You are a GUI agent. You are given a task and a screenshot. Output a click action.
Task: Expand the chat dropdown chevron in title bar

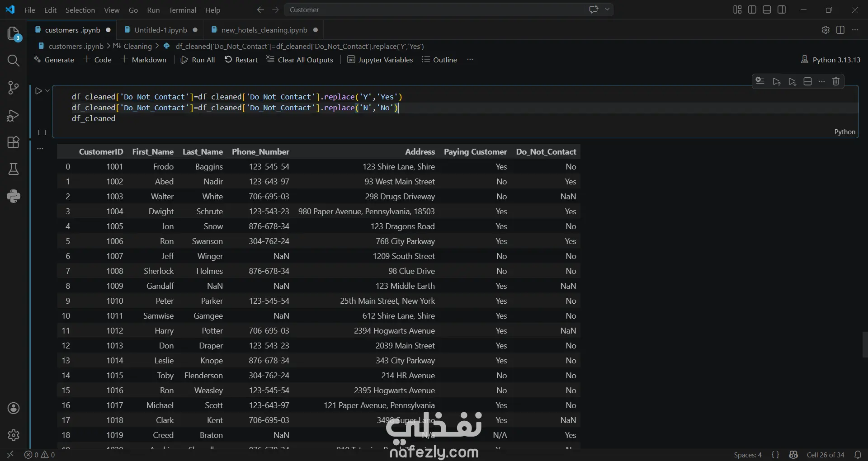[607, 9]
